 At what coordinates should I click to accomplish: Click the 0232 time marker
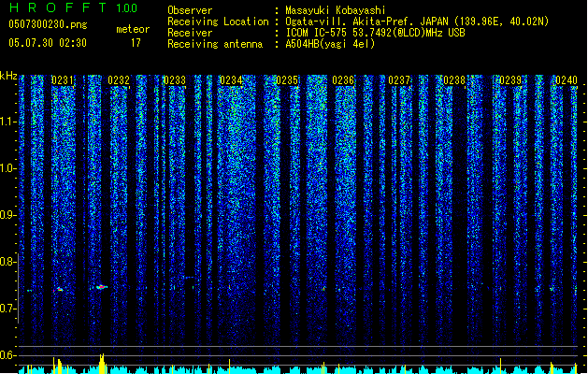[x=119, y=80]
